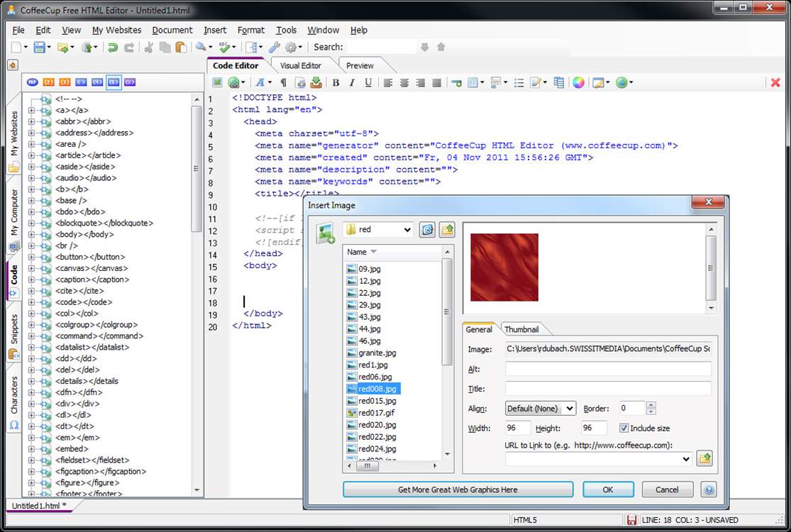Viewport: 791px width, 532px height.
Task: Click the copy icon in main toolbar
Action: point(165,48)
